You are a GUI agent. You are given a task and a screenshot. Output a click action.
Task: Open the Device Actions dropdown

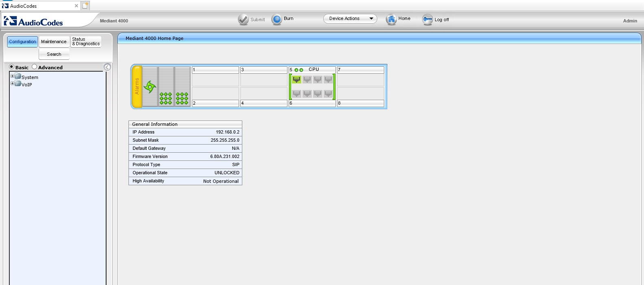pos(350,19)
